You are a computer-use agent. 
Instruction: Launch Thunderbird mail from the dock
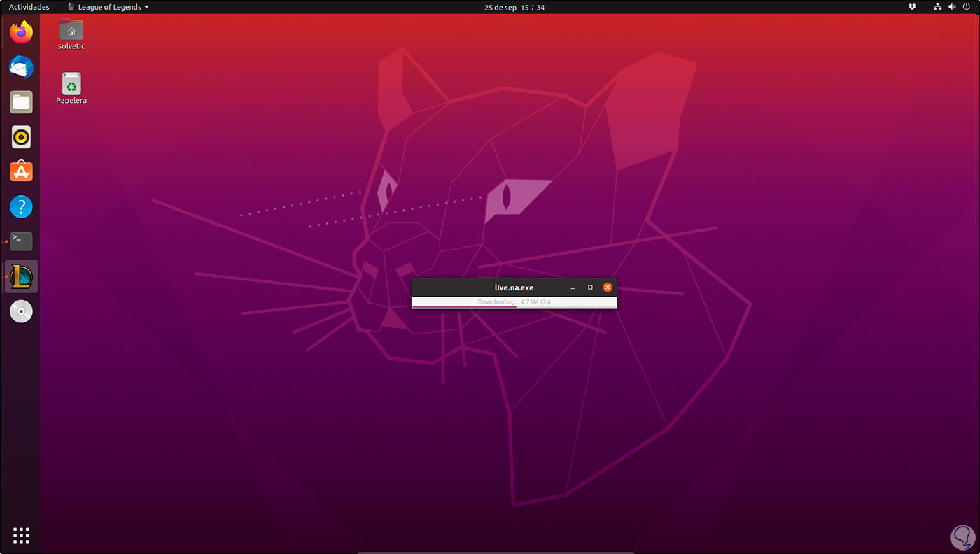(22, 67)
